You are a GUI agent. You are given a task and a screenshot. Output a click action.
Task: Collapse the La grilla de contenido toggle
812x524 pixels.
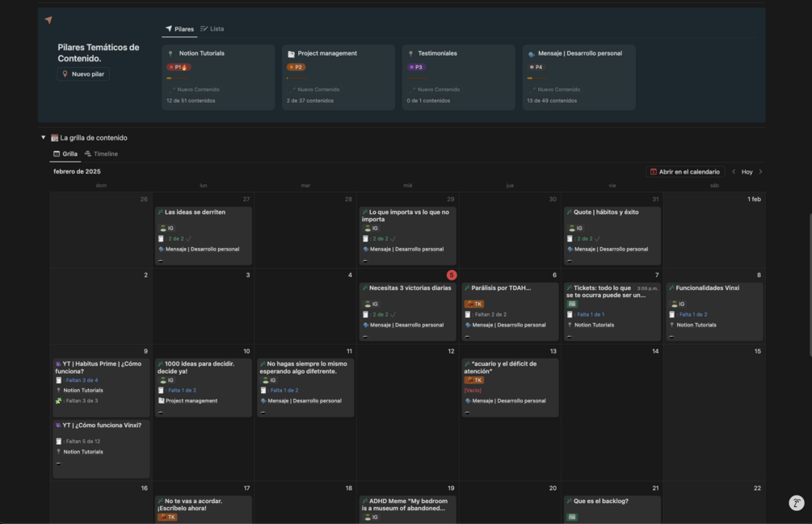click(x=44, y=137)
